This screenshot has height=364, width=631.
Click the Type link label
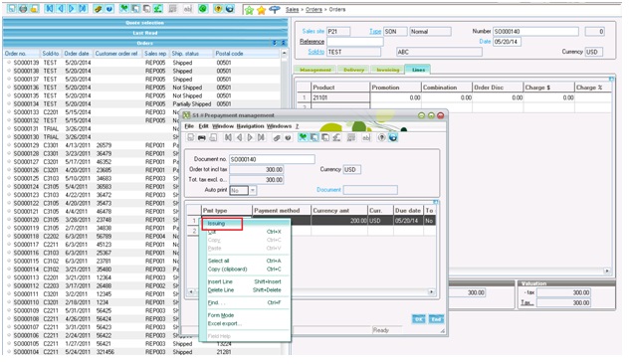point(375,31)
